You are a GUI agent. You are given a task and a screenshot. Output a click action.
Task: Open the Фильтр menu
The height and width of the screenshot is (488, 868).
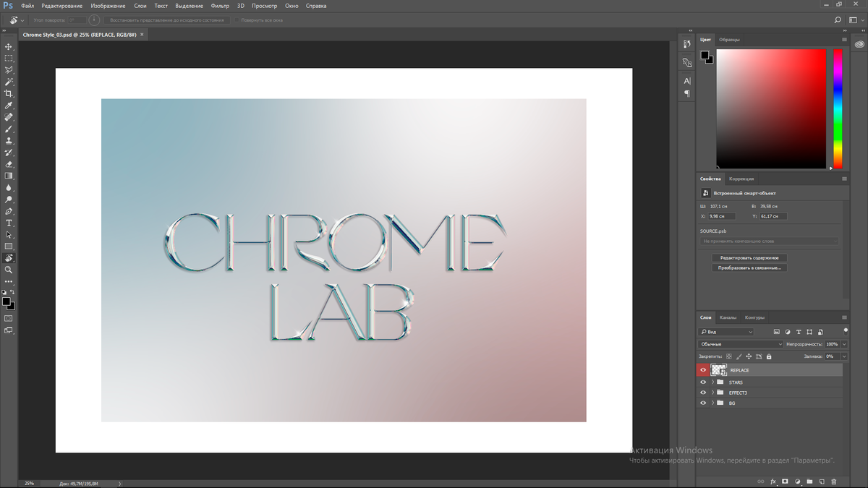point(220,6)
